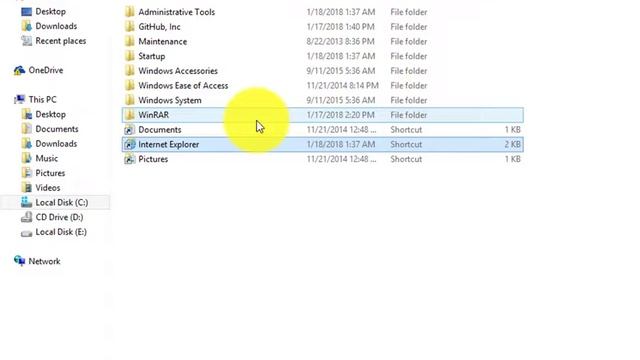
Task: Click the 2 KB size value
Action: coord(513,144)
